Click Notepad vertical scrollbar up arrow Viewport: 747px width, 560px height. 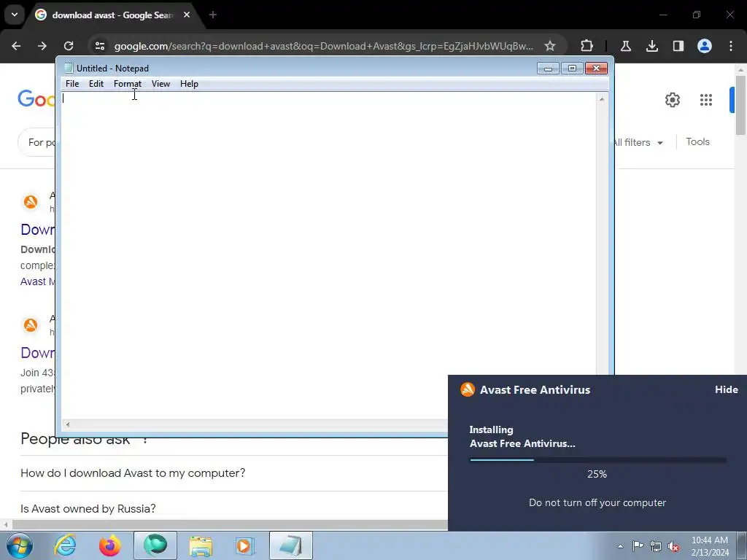click(602, 99)
